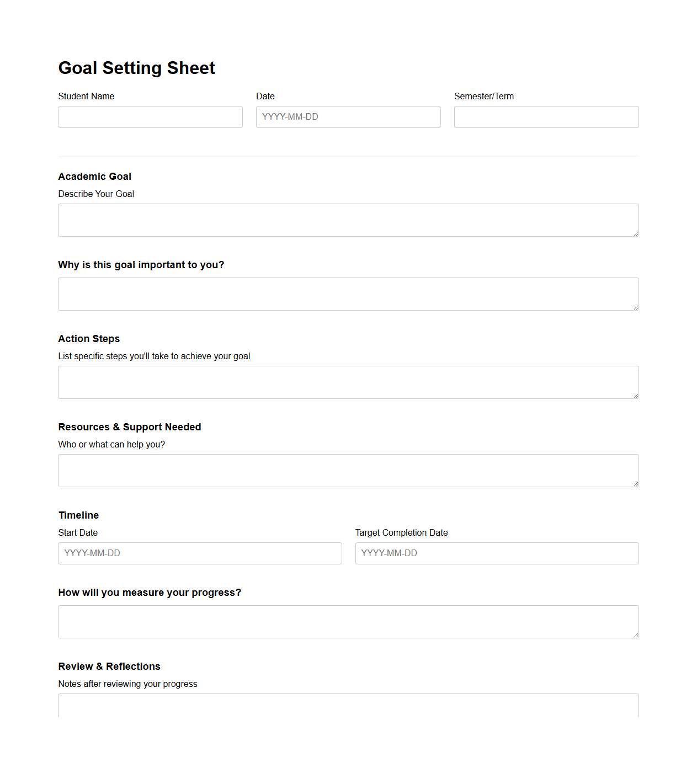Select the Resources & Support Needed textarea

(348, 470)
